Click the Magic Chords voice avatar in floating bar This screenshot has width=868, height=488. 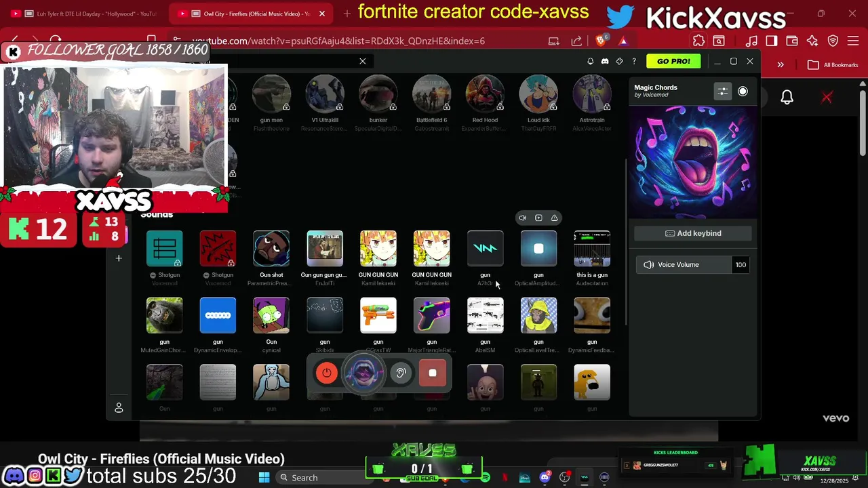[363, 373]
